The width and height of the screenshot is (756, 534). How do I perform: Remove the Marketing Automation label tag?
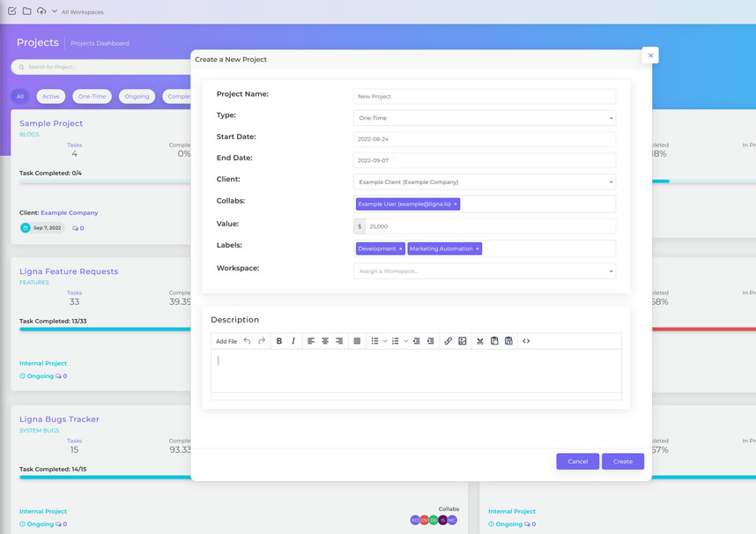(477, 248)
